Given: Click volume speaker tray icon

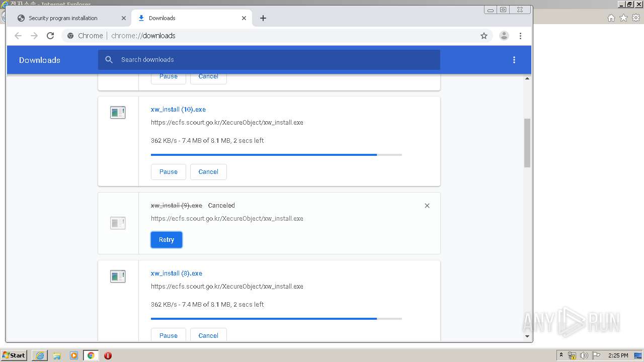Looking at the screenshot, I should point(584,355).
